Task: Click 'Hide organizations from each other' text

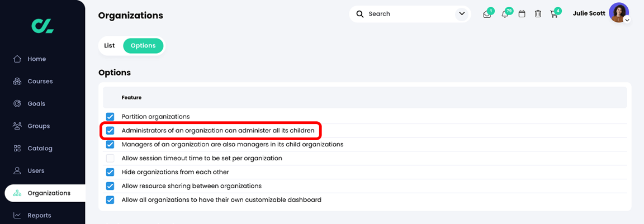Action: point(176,172)
